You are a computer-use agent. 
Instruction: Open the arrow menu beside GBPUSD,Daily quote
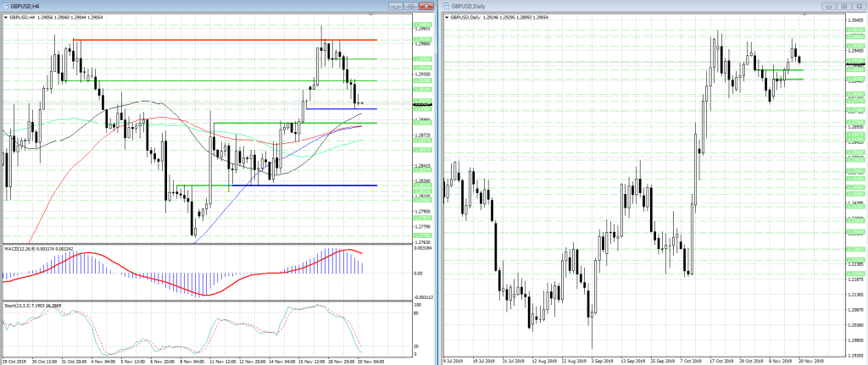coord(448,18)
